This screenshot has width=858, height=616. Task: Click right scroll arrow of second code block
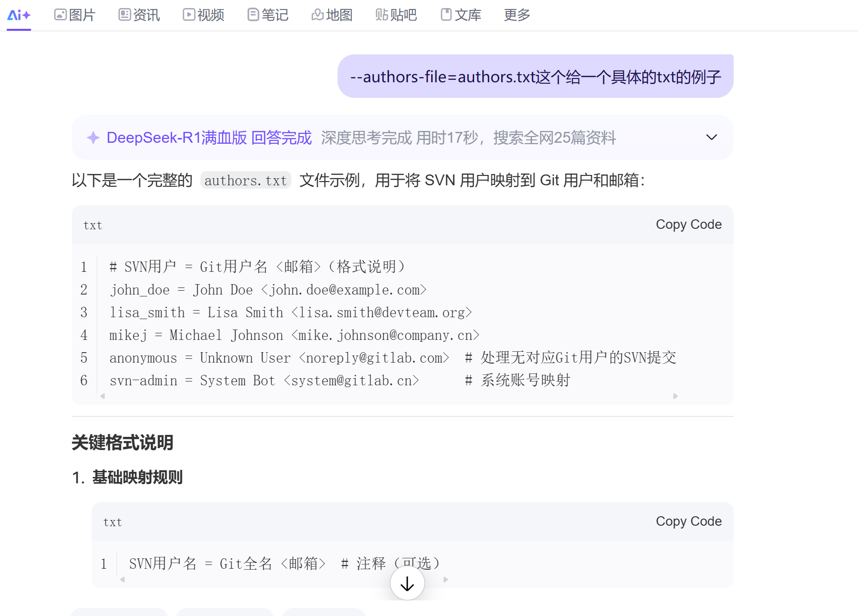pyautogui.click(x=445, y=579)
